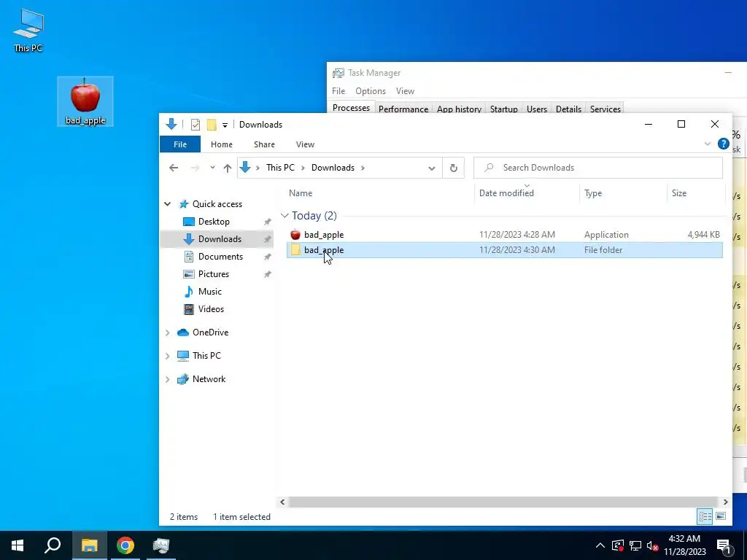The image size is (747, 560).
Task: Open Pictures in the navigation pane
Action: 214,274
